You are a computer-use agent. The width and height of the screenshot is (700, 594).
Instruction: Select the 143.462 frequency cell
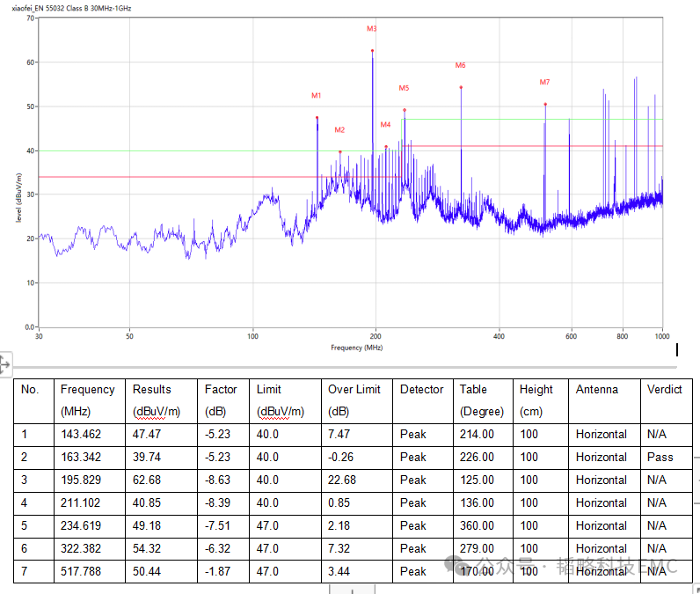coord(81,434)
